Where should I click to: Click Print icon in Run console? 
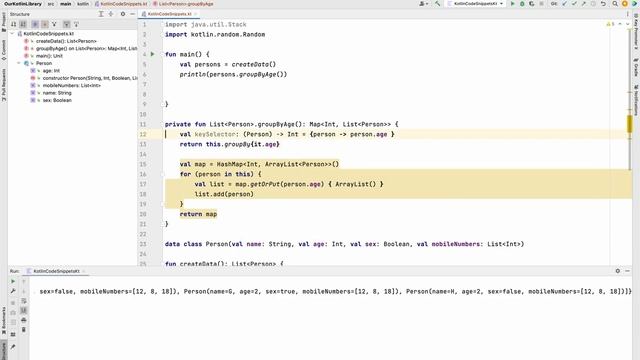(x=24, y=320)
